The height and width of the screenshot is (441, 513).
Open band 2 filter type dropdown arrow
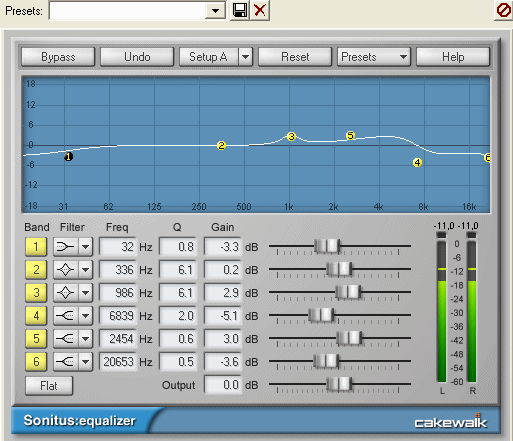[86, 270]
